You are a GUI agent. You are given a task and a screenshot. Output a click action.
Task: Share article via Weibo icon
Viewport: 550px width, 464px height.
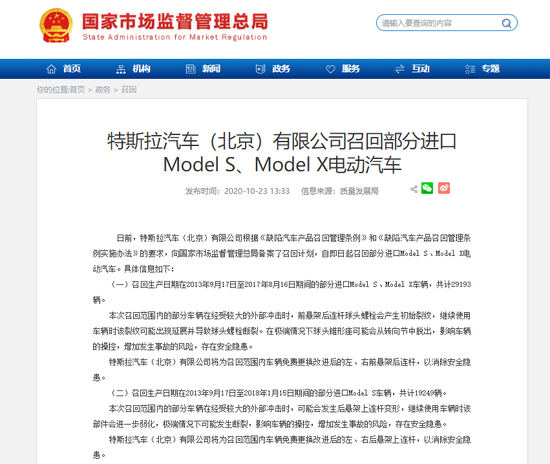pos(444,188)
